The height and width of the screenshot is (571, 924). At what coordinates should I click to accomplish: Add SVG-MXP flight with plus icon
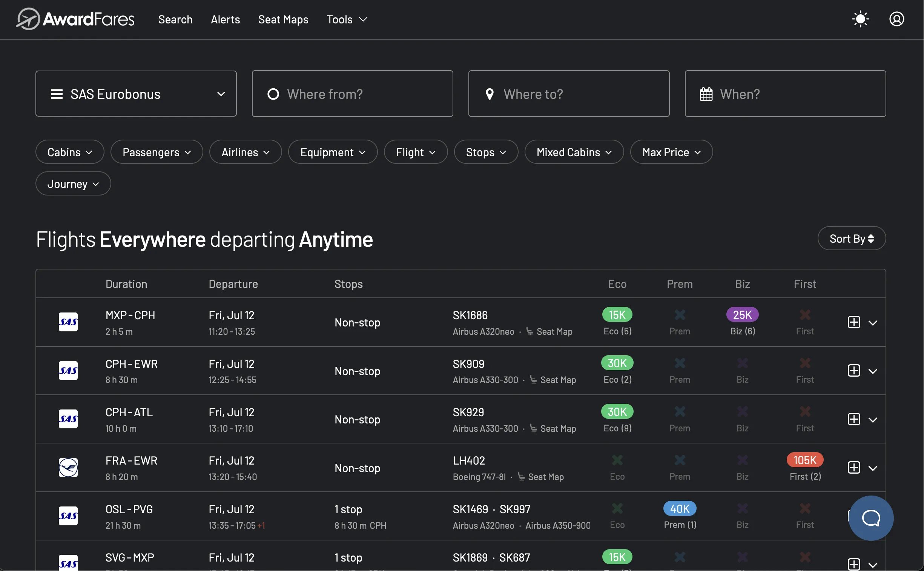[x=854, y=564]
